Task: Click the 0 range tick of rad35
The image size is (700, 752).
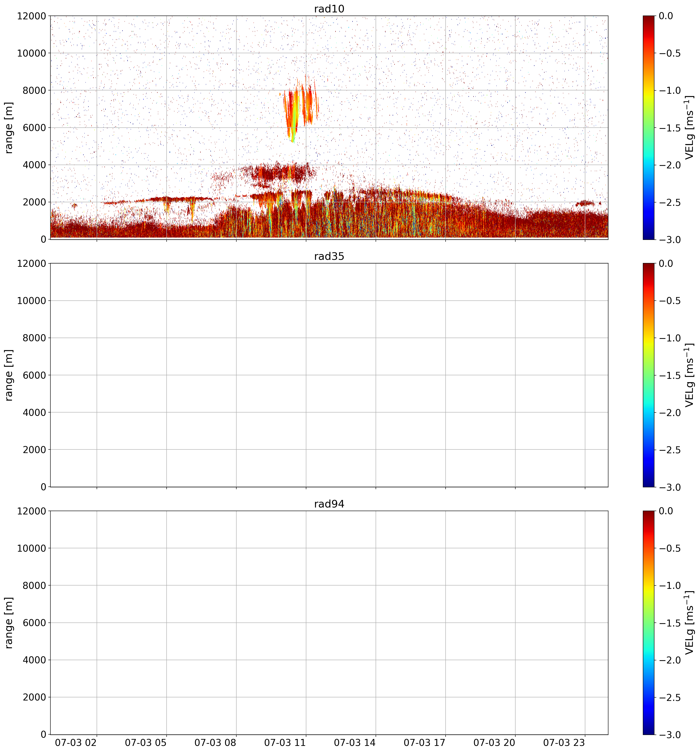Action: (x=43, y=487)
